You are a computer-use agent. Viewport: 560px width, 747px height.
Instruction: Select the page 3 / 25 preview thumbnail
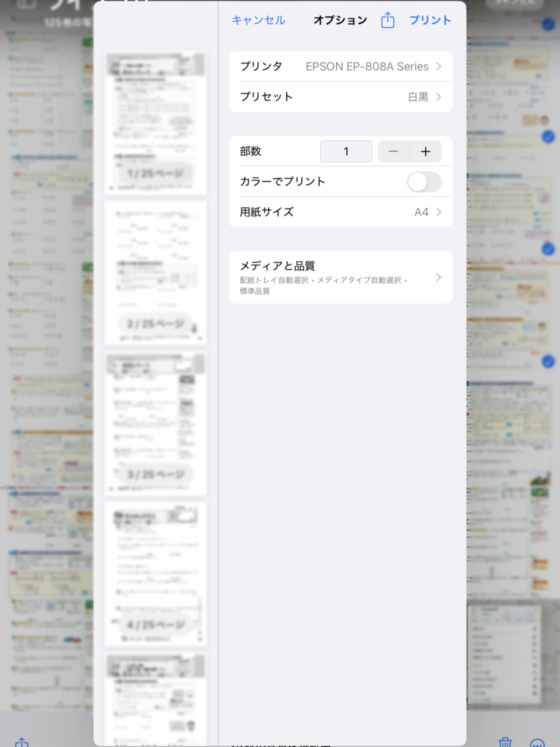point(155,424)
